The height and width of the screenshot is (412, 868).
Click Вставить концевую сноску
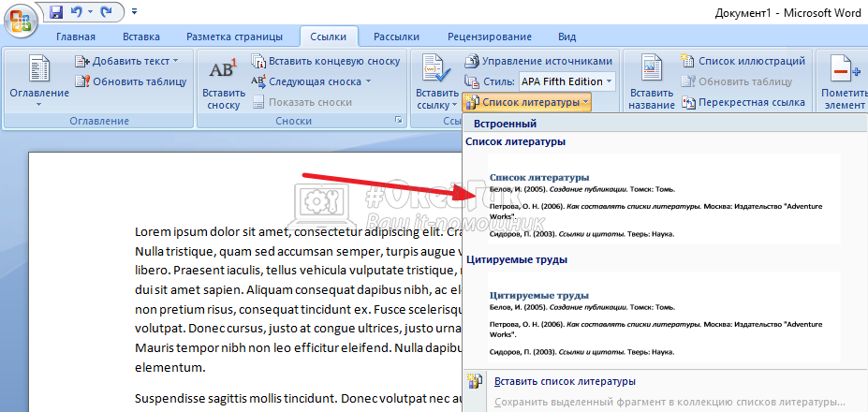[322, 62]
